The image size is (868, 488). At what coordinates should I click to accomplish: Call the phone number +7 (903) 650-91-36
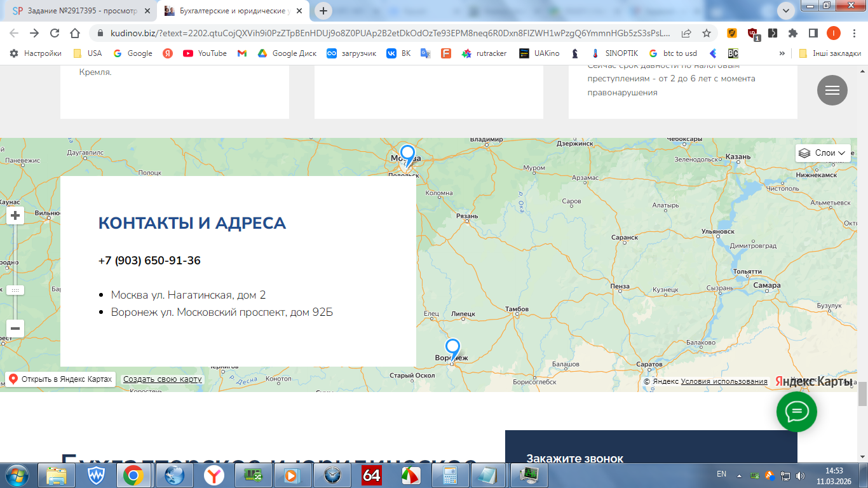149,261
